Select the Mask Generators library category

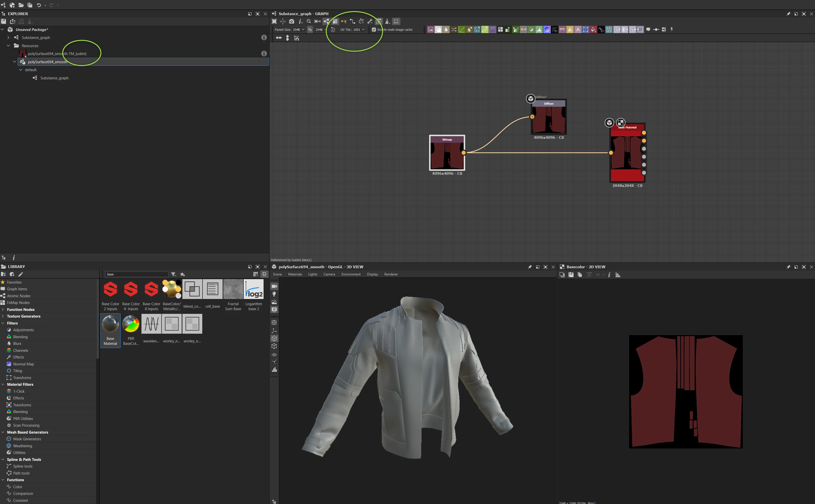pyautogui.click(x=27, y=439)
